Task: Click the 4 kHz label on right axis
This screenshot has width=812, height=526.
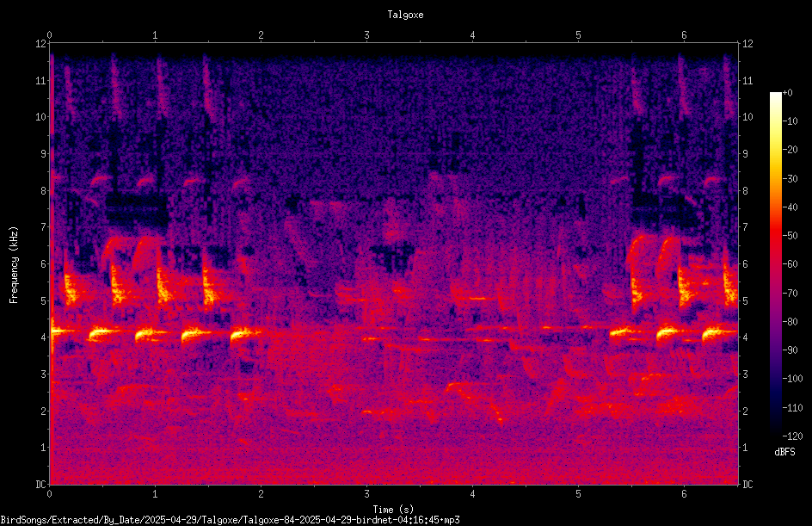Action: point(745,337)
